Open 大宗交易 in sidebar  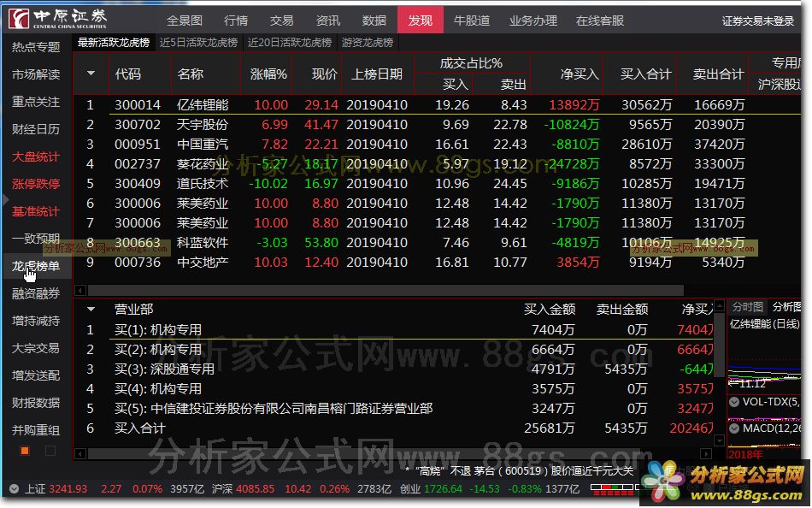(x=36, y=348)
